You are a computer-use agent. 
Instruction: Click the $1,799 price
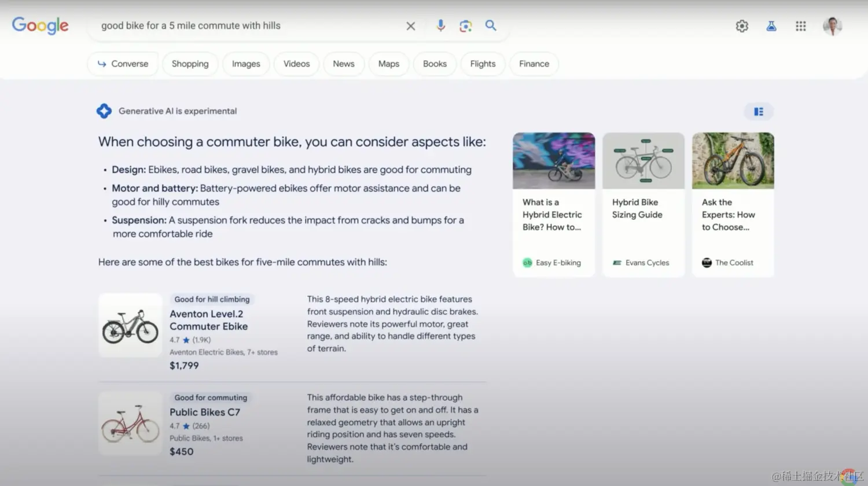click(184, 366)
